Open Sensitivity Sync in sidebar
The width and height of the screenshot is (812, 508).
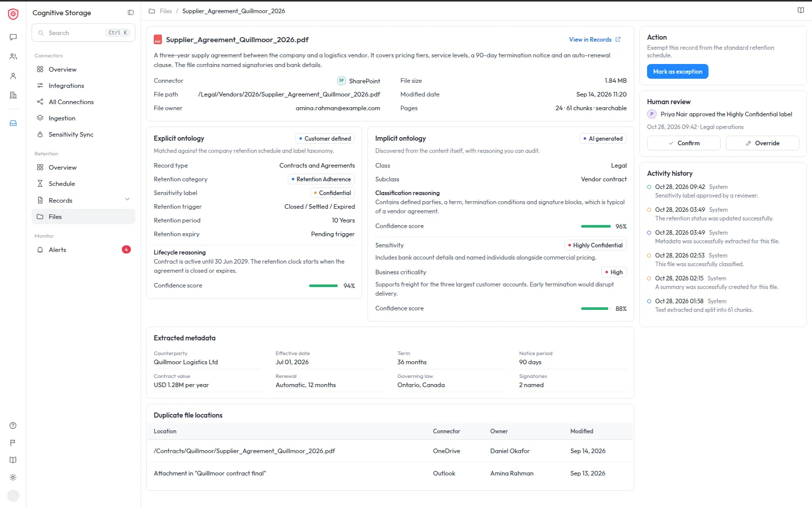click(x=83, y=135)
